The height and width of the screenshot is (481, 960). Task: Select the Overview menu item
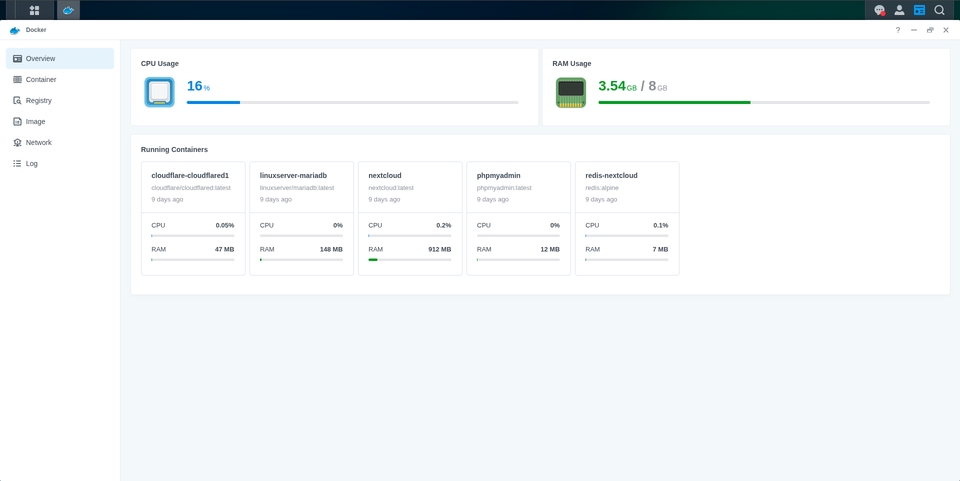pos(60,59)
